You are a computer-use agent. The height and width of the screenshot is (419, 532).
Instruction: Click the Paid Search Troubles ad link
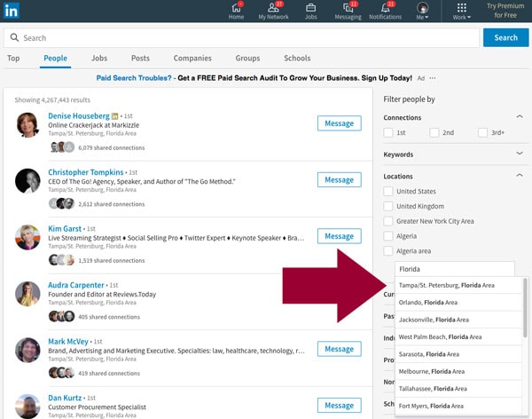[x=134, y=78]
